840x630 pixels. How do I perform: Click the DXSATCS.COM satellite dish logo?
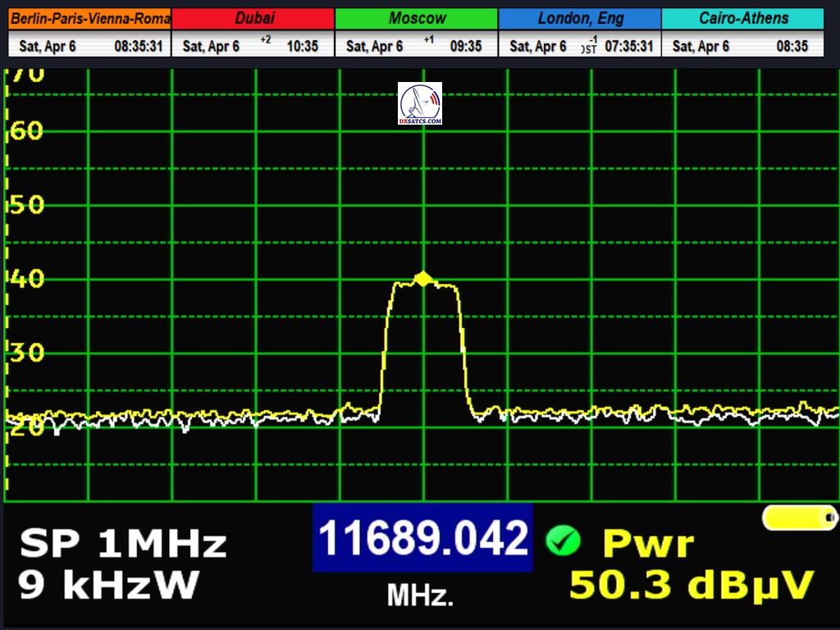coord(420,103)
